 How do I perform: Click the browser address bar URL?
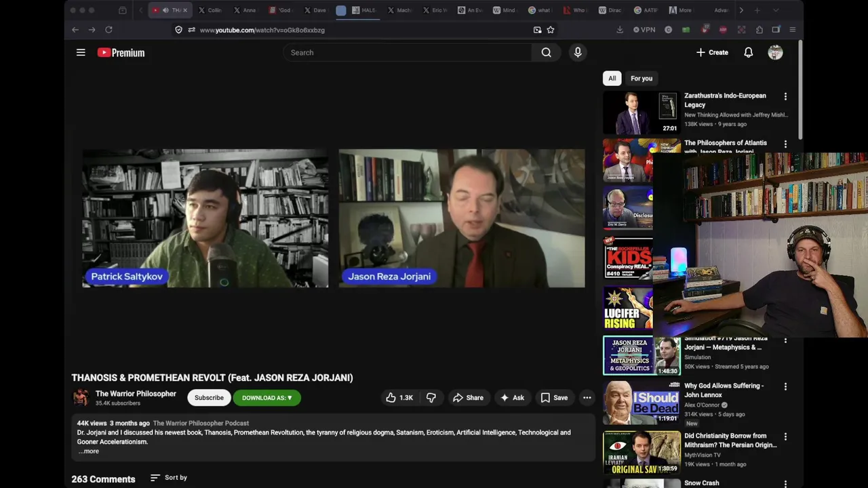[262, 30]
